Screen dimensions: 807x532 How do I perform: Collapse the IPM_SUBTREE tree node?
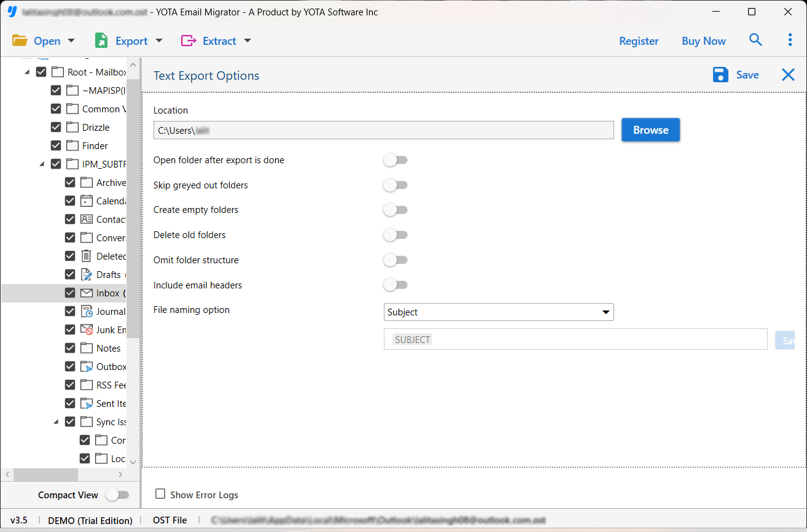[x=42, y=164]
